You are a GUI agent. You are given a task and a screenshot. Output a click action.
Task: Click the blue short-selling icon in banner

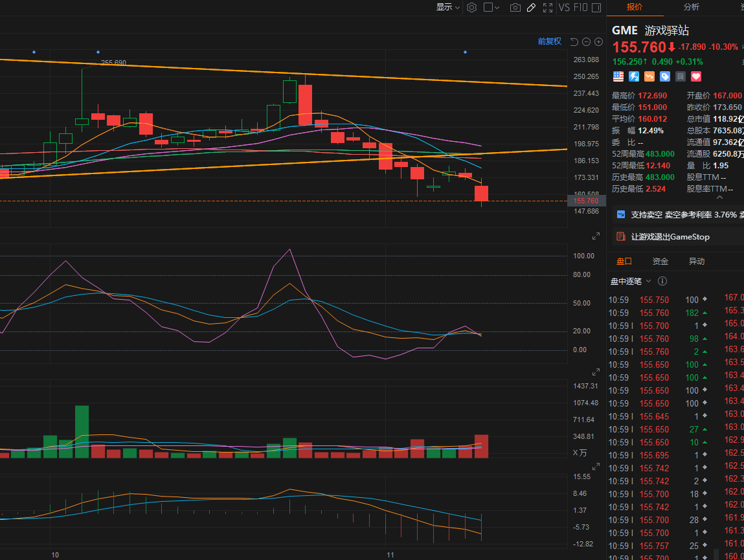pyautogui.click(x=620, y=214)
